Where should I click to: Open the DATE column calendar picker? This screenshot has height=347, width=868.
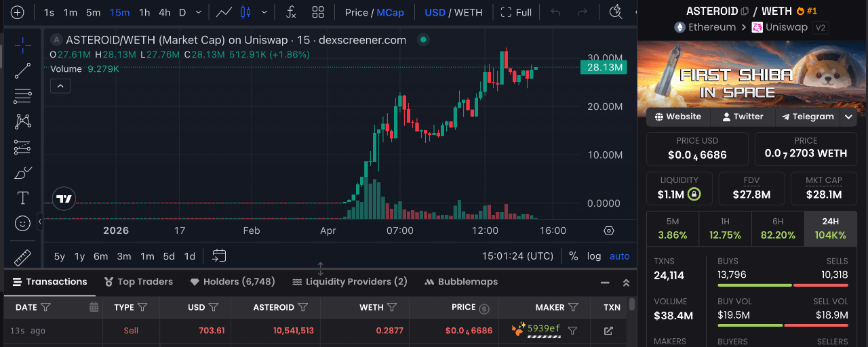pyautogui.click(x=94, y=307)
